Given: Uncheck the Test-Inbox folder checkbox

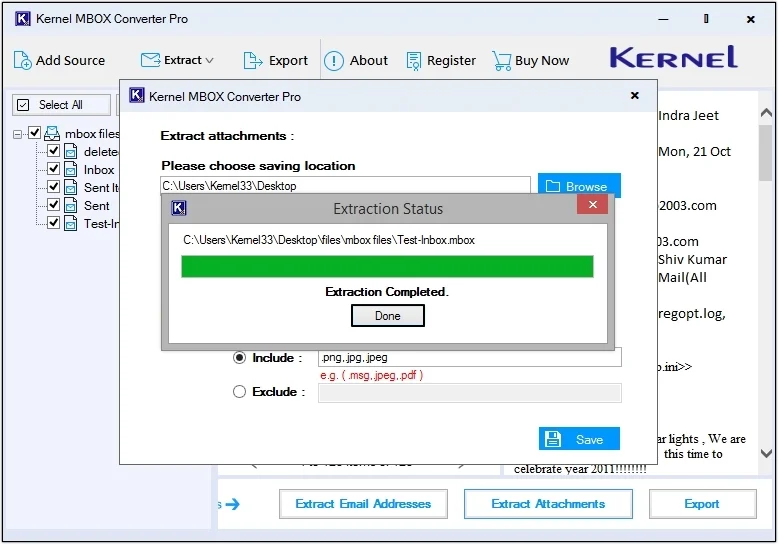Looking at the screenshot, I should [54, 222].
